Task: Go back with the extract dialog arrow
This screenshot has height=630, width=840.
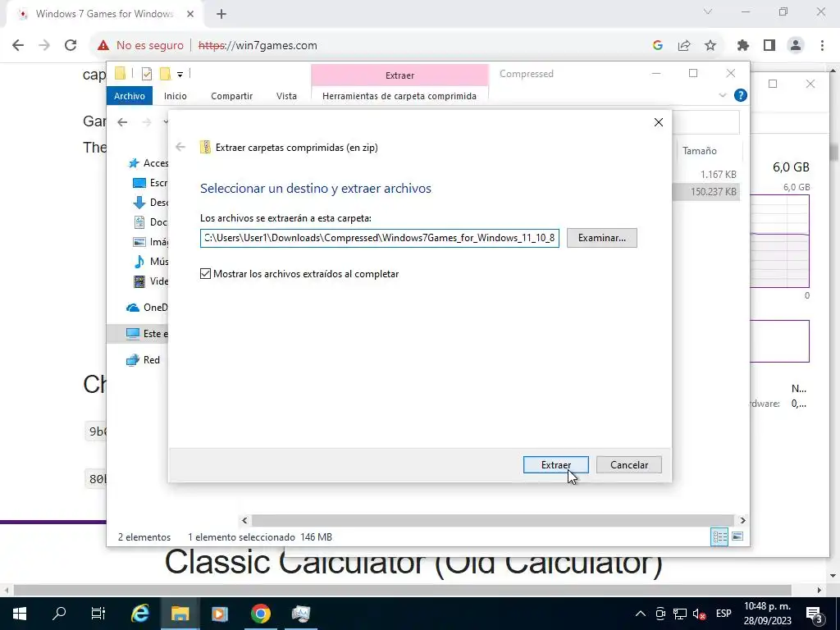Action: (x=180, y=147)
